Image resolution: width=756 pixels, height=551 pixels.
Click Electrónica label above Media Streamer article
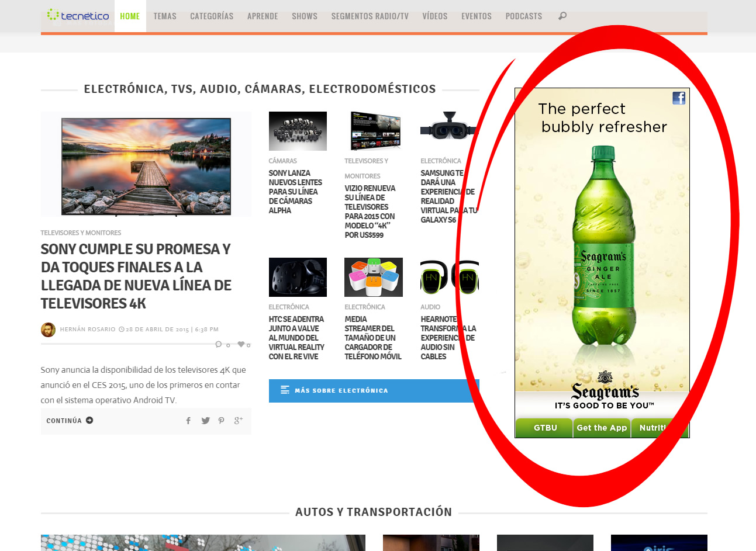(x=365, y=307)
